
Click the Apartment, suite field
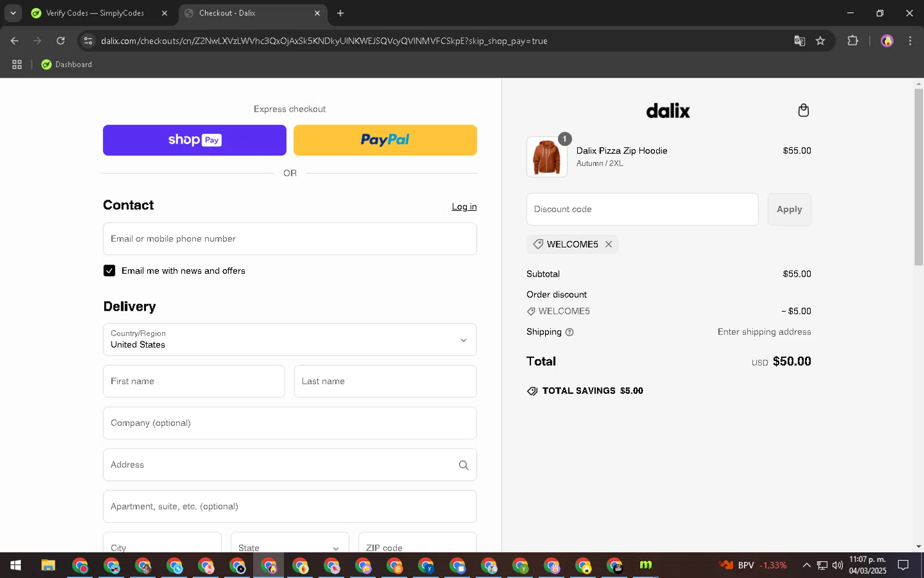click(290, 507)
